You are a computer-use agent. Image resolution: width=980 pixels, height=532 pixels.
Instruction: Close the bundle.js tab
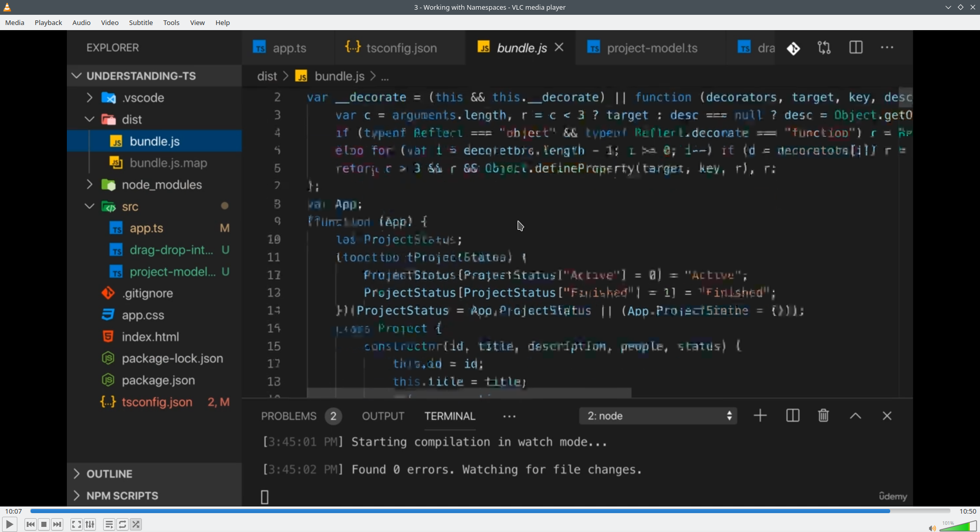point(560,47)
